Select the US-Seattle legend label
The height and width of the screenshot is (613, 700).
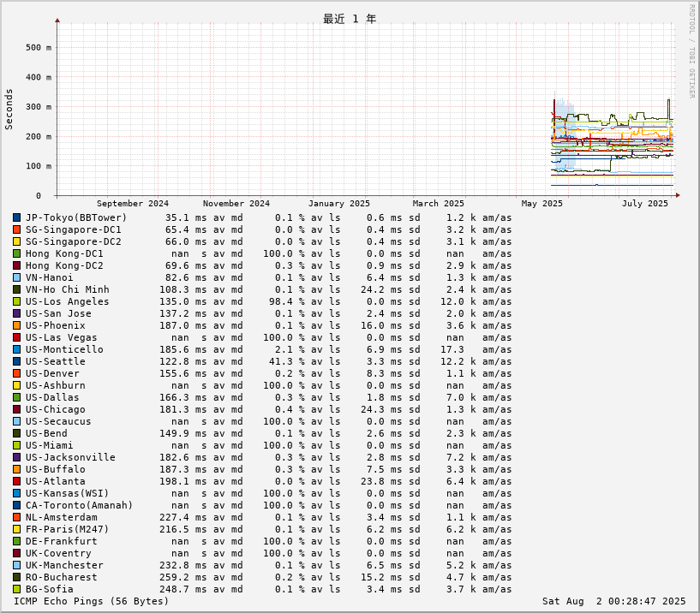click(x=56, y=362)
